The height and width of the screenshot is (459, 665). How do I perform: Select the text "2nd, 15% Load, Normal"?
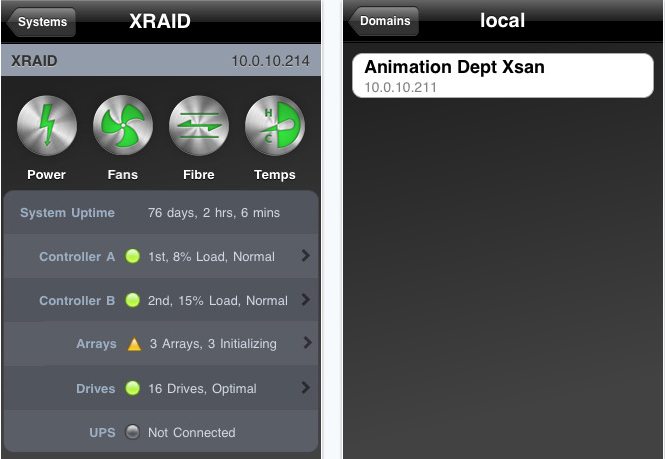tap(218, 301)
